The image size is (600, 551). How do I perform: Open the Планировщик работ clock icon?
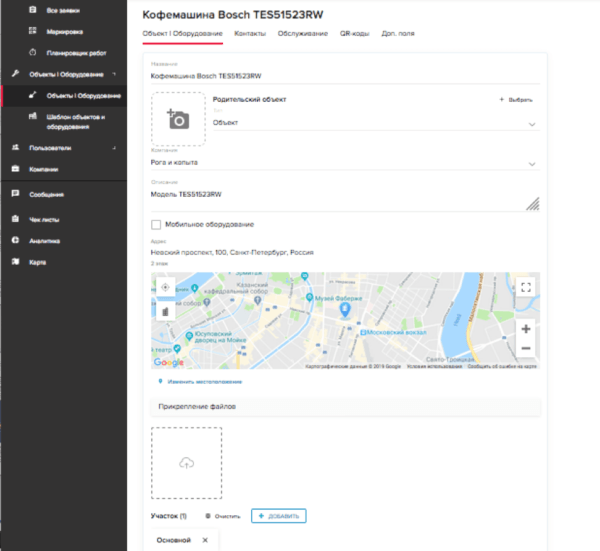pos(33,52)
